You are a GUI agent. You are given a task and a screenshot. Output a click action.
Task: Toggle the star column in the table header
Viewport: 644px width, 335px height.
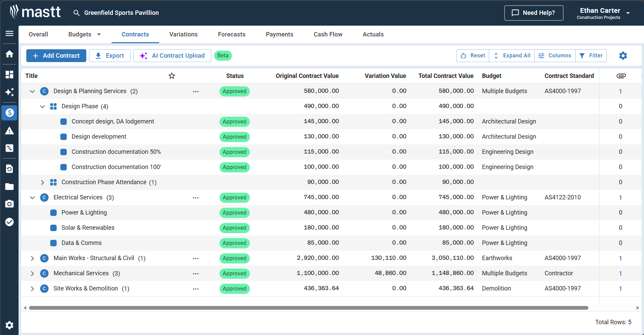(x=172, y=76)
